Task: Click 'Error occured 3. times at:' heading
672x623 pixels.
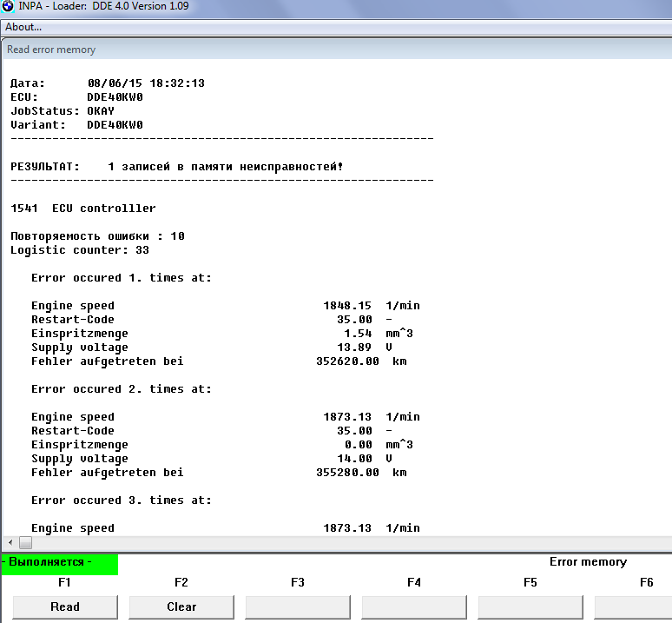Action: tap(122, 500)
